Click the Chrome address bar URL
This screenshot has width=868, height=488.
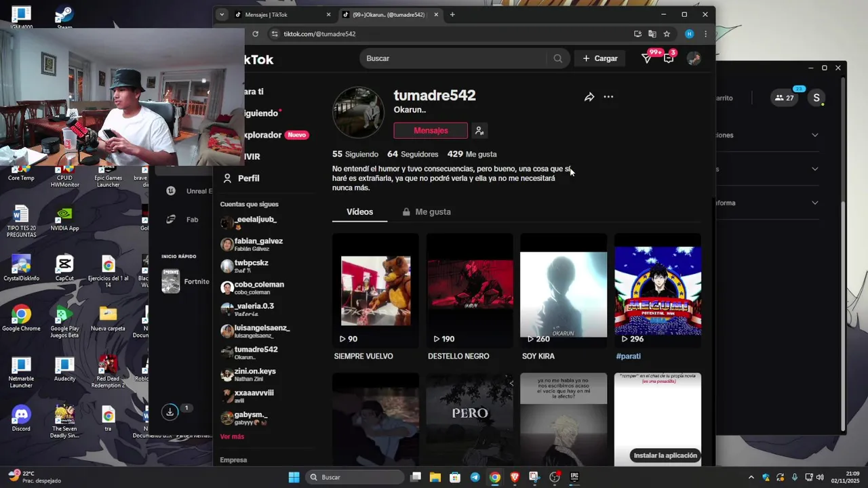319,34
